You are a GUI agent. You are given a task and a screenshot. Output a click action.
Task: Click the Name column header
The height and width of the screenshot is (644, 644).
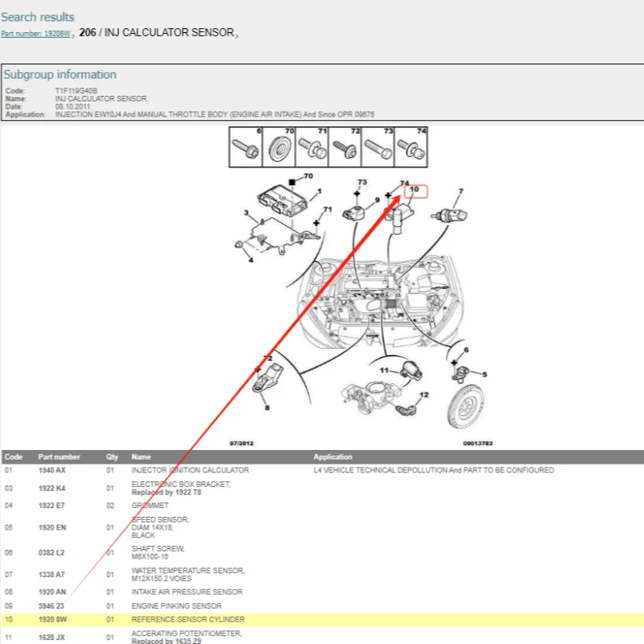pyautogui.click(x=141, y=457)
